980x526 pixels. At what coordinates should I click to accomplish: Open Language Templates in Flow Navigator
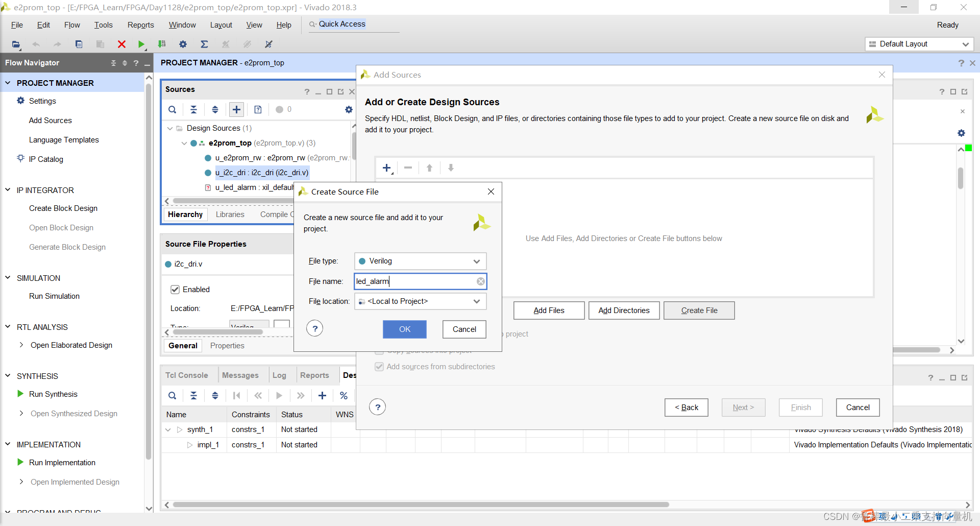[x=64, y=140]
